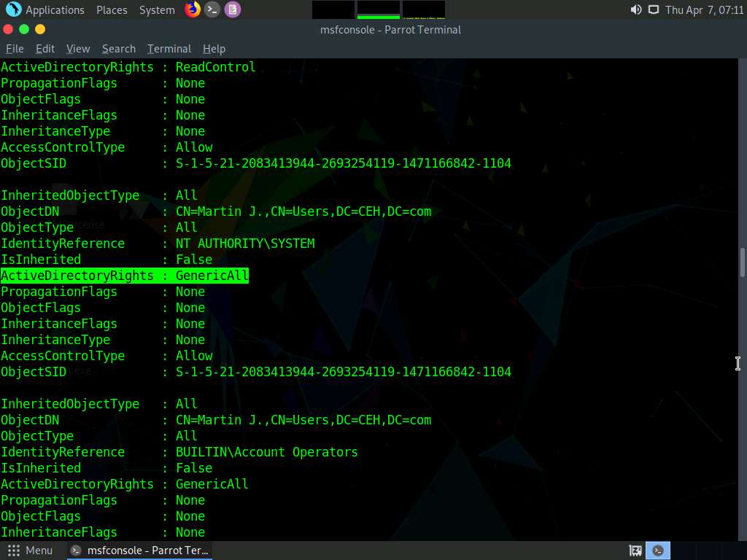Open the Search menu
The width and height of the screenshot is (747, 560).
[119, 49]
